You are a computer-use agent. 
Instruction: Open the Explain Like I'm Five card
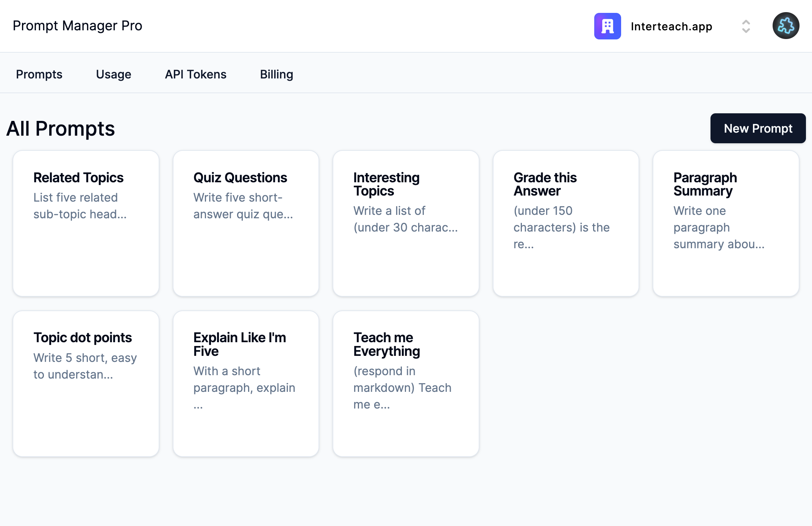[x=246, y=384]
